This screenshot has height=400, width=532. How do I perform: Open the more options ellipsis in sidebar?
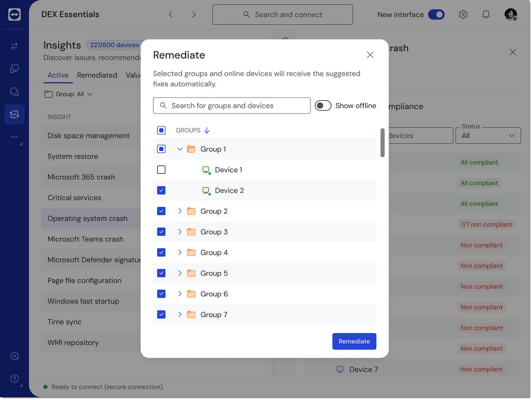(15, 137)
